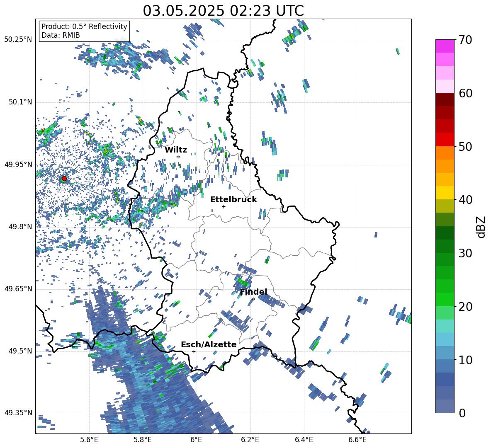491x448 pixels.
Task: Click the bright red colorbar swatch
Action: coord(445,140)
